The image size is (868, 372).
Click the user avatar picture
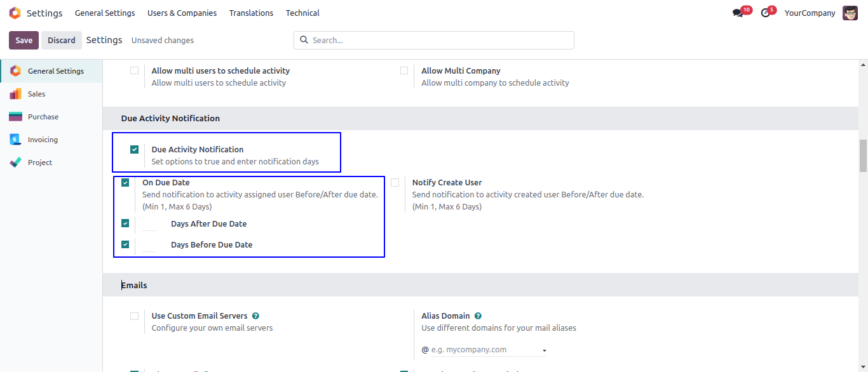(x=850, y=13)
